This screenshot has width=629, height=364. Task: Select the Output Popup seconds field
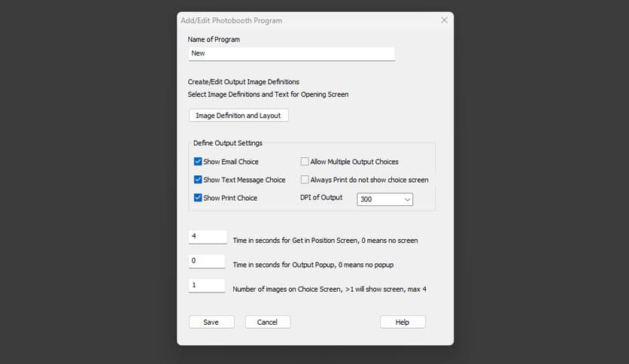pyautogui.click(x=206, y=261)
